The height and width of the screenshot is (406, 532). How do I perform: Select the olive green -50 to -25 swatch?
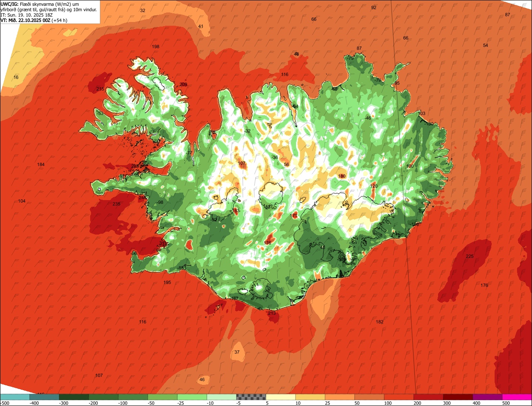[x=162, y=397]
